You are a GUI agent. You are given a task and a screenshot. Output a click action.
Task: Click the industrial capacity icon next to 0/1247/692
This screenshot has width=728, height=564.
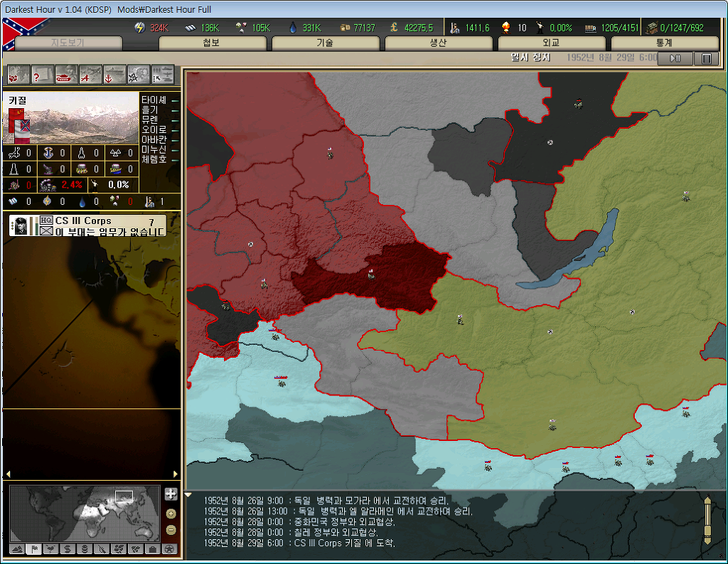pos(651,28)
